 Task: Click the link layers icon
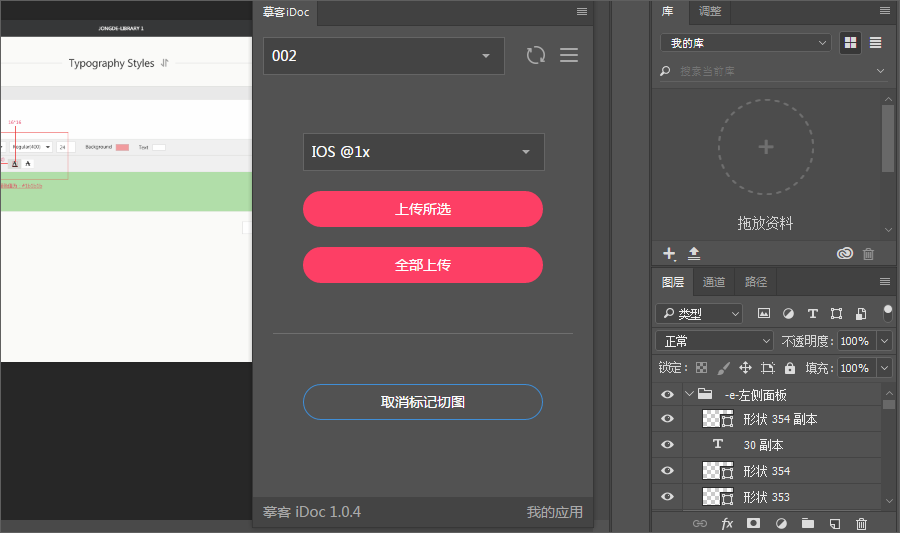pos(700,523)
